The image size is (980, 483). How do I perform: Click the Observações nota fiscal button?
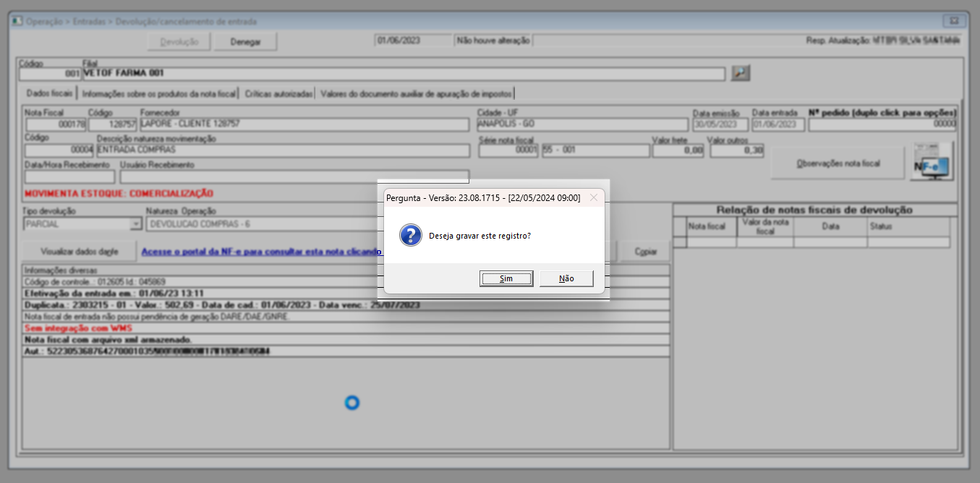pos(838,163)
